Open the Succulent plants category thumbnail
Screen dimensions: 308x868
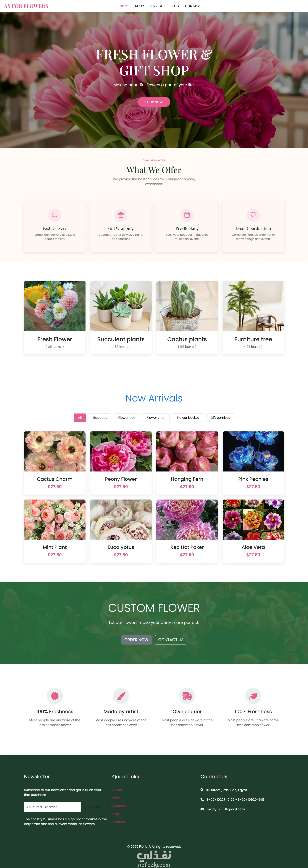tap(121, 306)
